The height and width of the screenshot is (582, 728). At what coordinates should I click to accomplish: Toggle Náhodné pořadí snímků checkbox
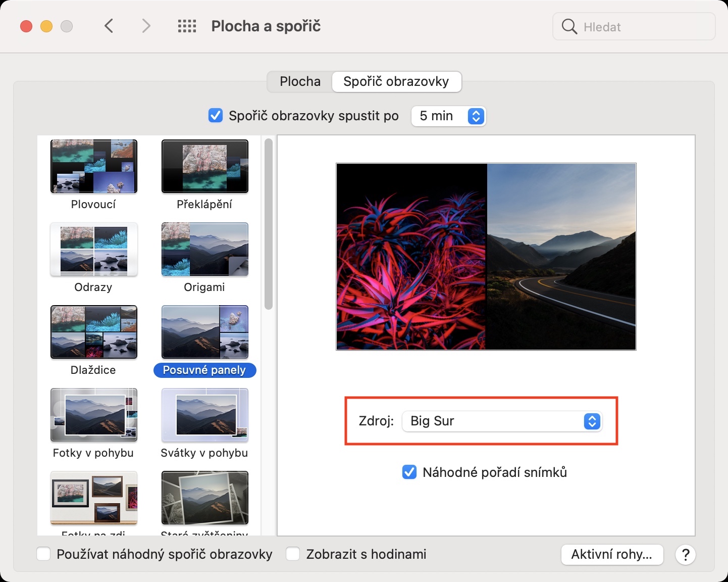409,472
